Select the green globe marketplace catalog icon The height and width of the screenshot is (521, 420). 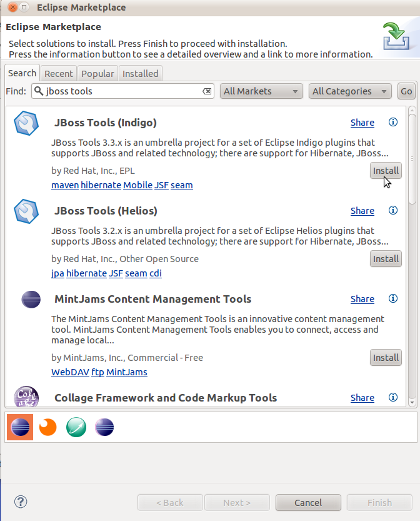tap(76, 427)
